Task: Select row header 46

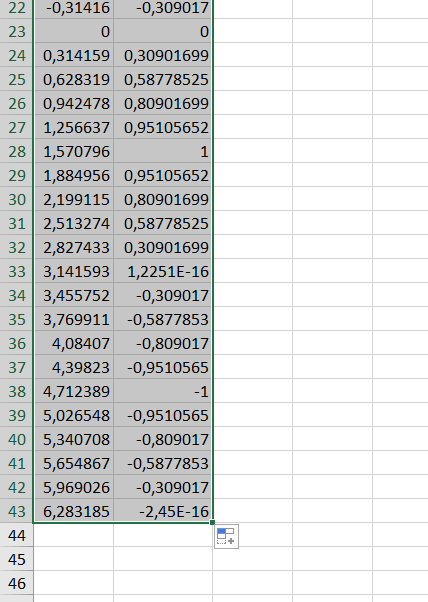Action: (17, 583)
